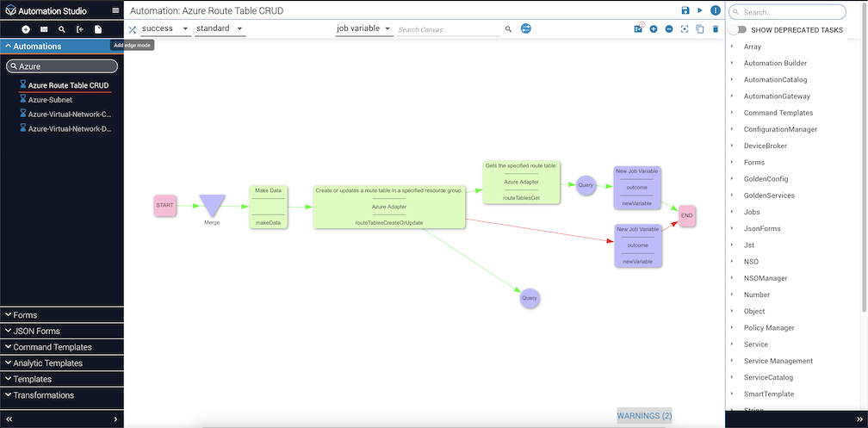
Task: Expand the JSON Forms section
Action: point(62,331)
